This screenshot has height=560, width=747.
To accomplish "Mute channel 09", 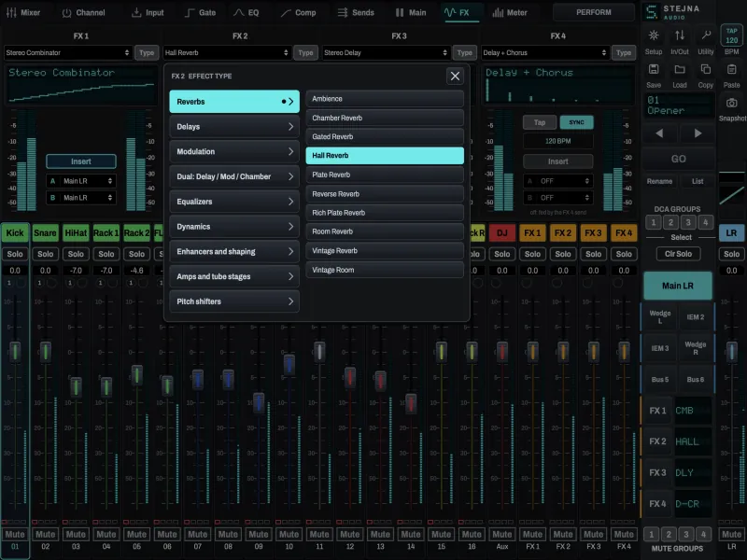I will point(259,534).
